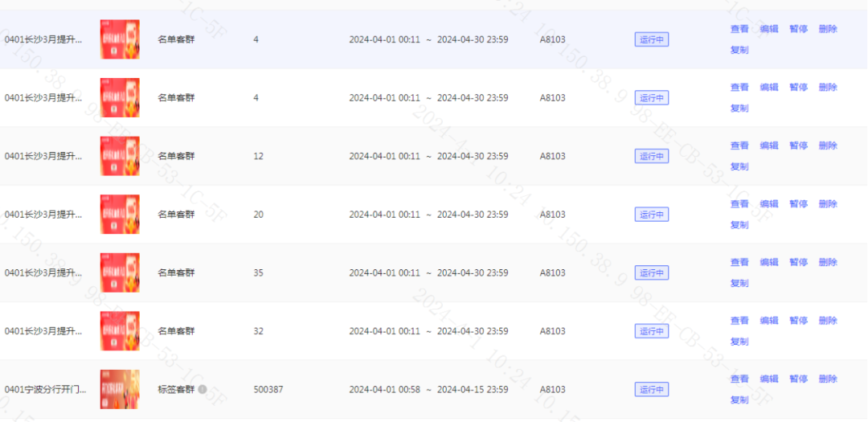Open the campaign name in the 35-audience row
The image size is (868, 422).
43,272
